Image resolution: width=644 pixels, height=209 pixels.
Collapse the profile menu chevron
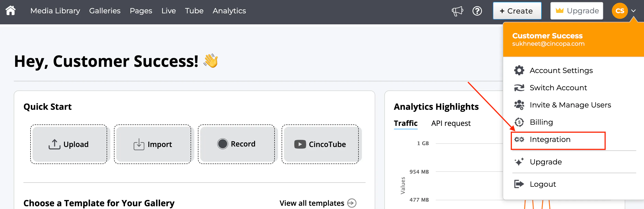click(x=633, y=11)
